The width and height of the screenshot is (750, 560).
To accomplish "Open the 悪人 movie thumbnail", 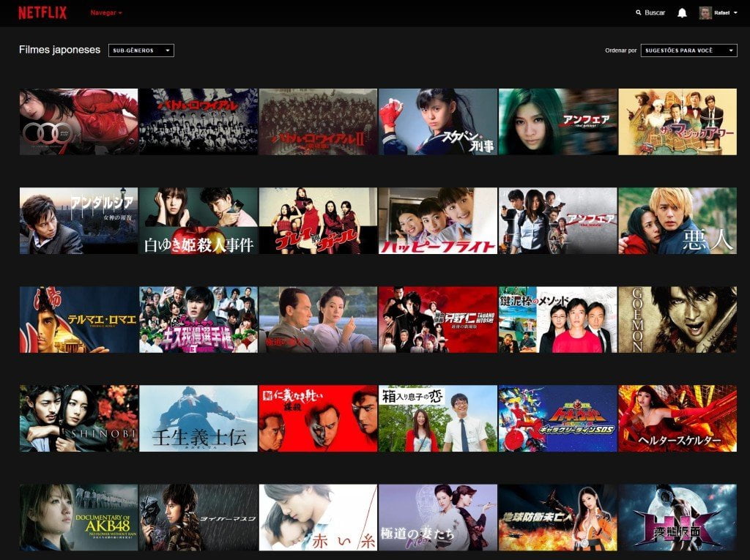I will 677,220.
